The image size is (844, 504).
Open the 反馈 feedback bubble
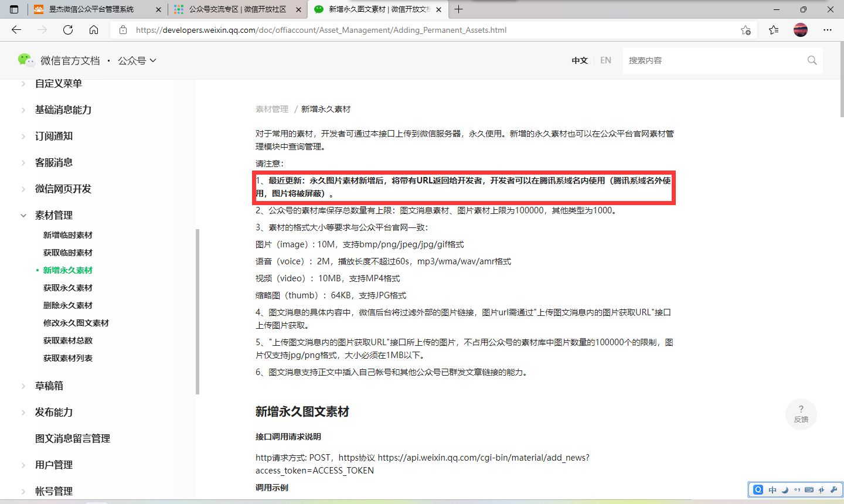click(x=801, y=414)
